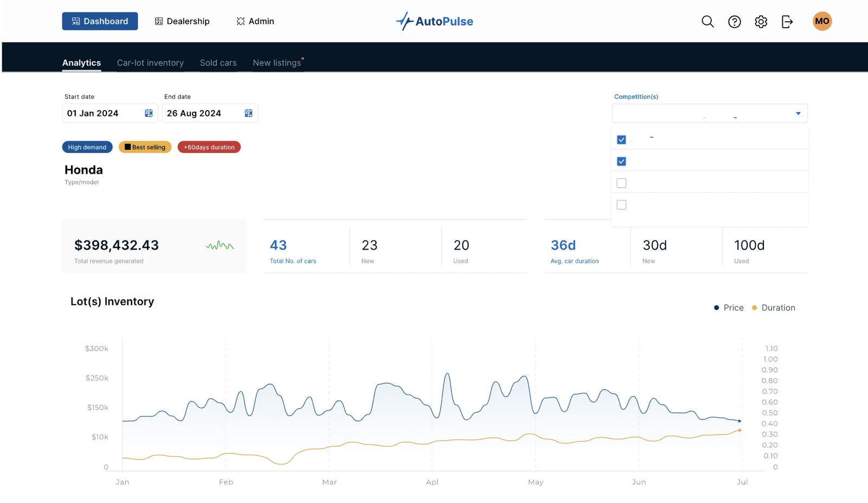Open the Dealership menu
868x503 pixels.
click(x=182, y=21)
